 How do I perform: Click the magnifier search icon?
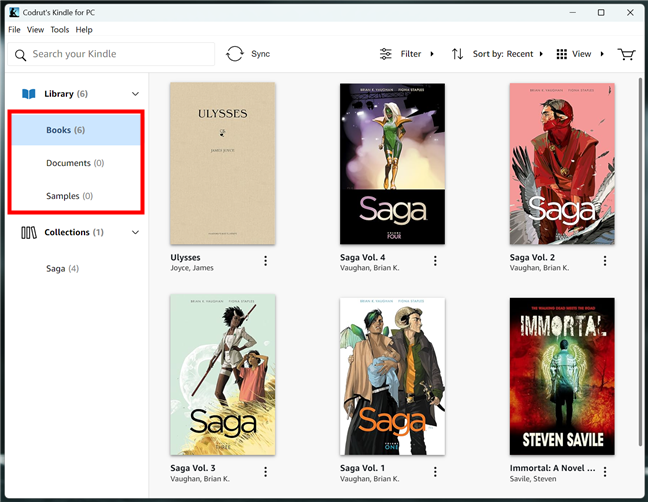click(20, 55)
